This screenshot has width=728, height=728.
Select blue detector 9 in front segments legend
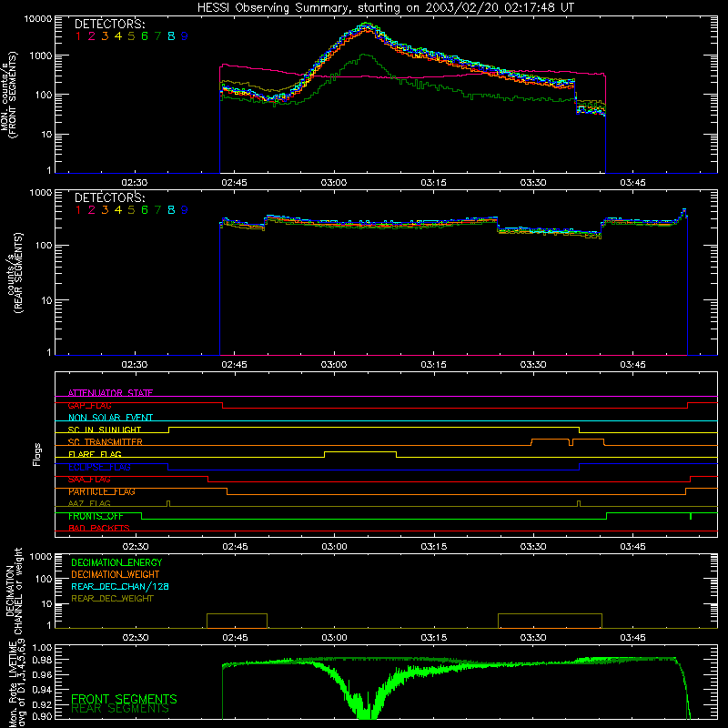point(185,36)
